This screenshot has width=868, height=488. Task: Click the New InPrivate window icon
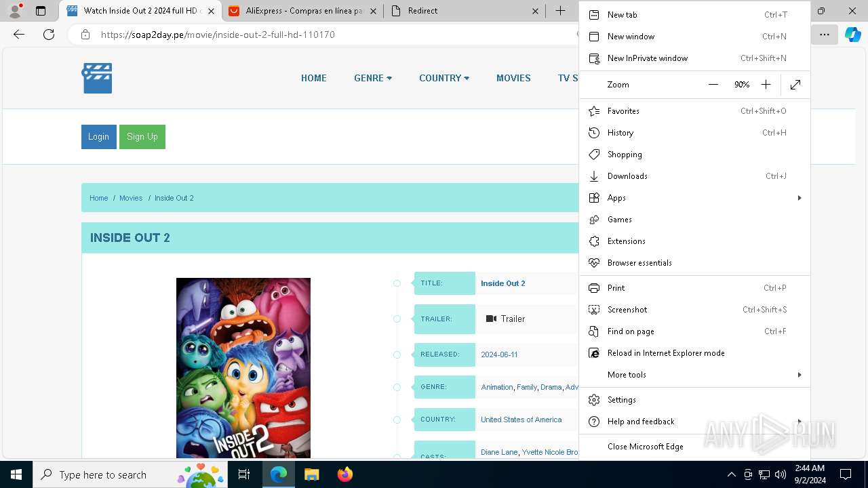pyautogui.click(x=594, y=58)
